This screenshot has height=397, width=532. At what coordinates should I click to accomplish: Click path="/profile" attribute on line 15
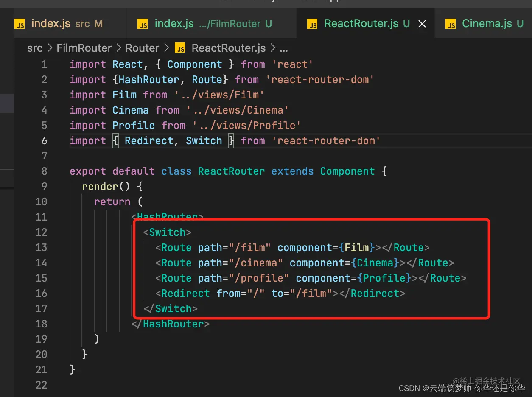pyautogui.click(x=244, y=278)
